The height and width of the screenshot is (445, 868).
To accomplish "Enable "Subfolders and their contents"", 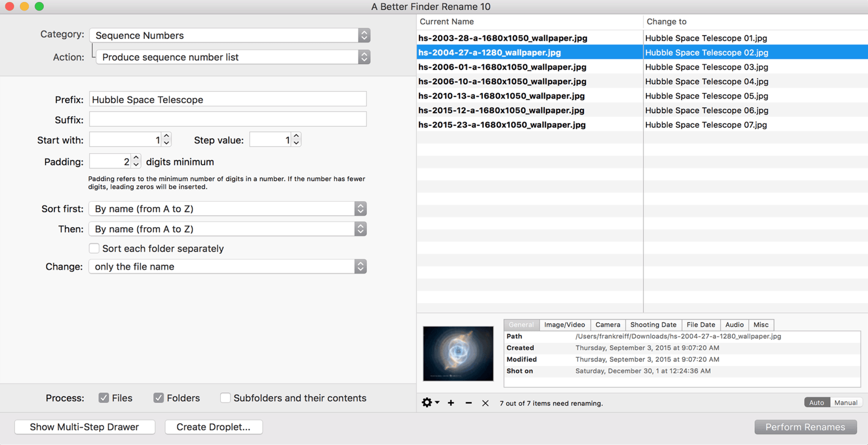I will [x=225, y=398].
